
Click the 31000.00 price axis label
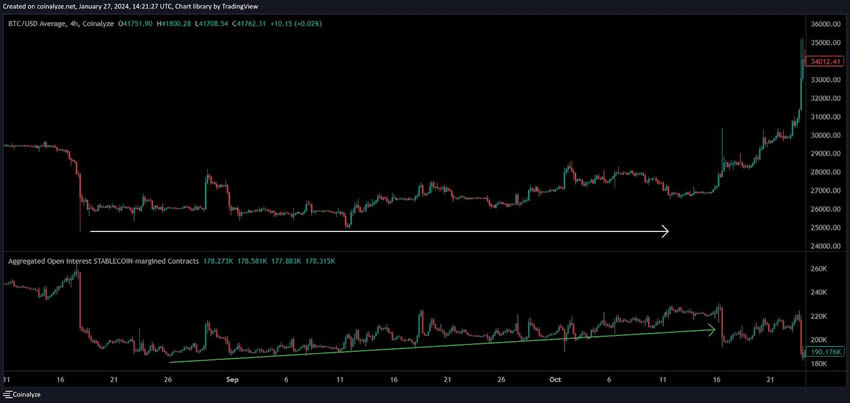[826, 117]
